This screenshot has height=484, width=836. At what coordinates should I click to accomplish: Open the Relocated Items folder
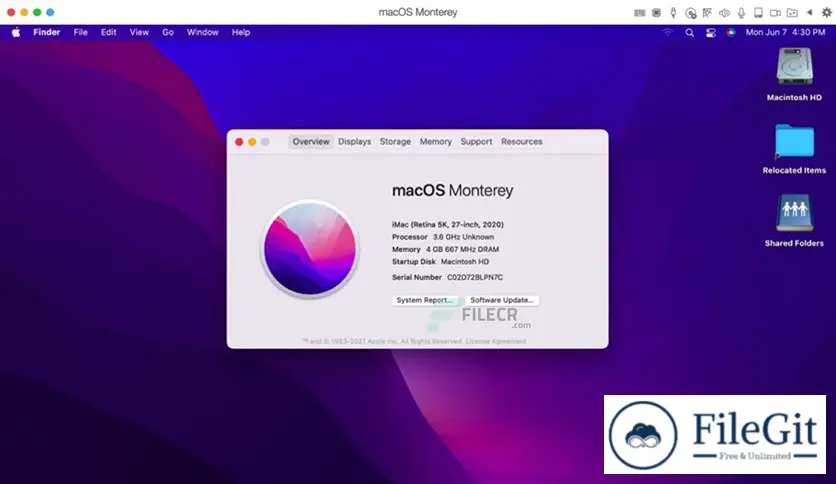794,141
